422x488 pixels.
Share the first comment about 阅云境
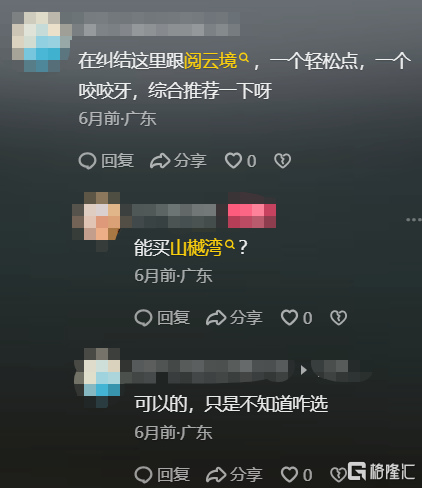[178, 161]
